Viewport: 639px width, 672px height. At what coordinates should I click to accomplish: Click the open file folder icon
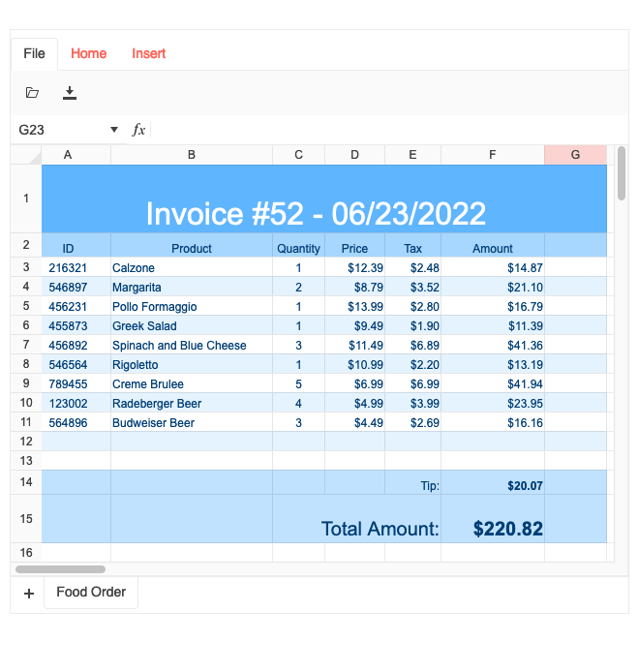[32, 93]
